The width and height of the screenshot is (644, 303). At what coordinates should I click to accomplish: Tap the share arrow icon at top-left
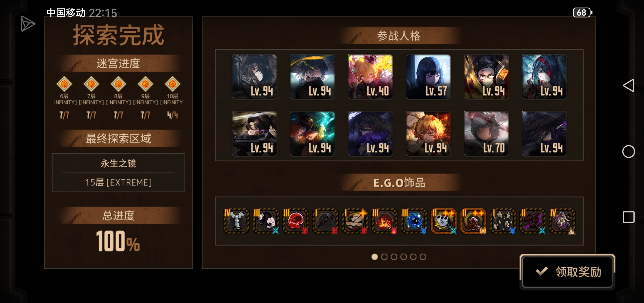(28, 24)
